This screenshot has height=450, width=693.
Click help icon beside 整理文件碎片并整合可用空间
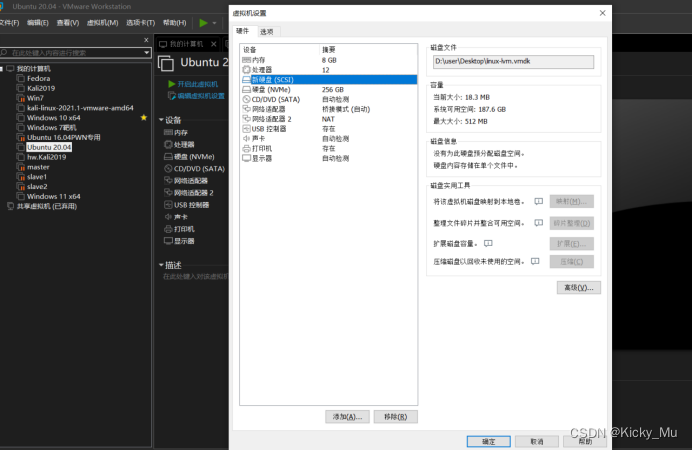[x=538, y=223]
